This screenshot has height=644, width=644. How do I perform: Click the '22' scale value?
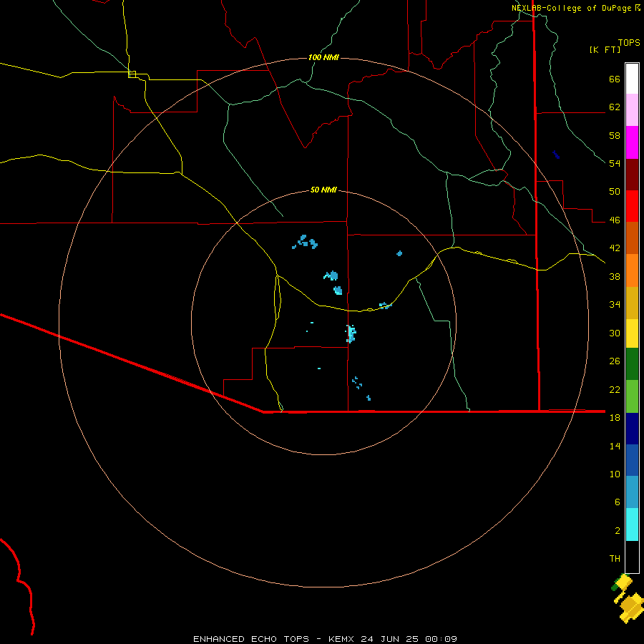(615, 389)
